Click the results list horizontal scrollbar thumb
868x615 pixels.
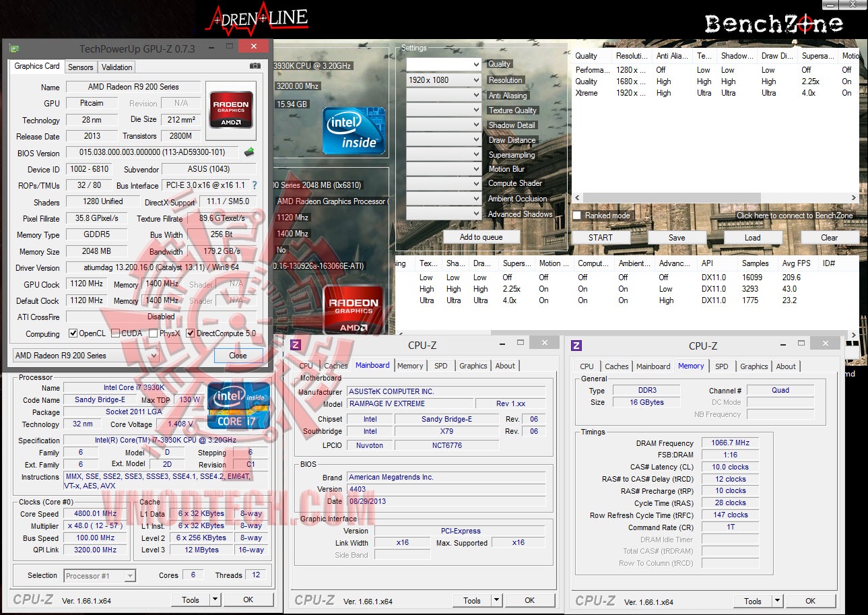click(669, 334)
